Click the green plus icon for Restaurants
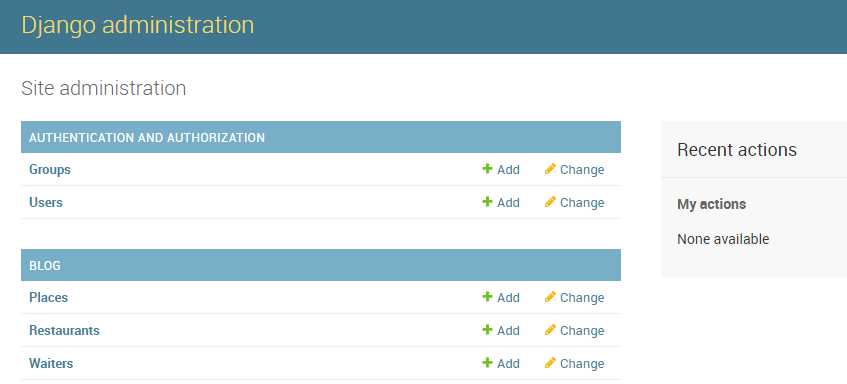This screenshot has height=384, width=847. 487,330
